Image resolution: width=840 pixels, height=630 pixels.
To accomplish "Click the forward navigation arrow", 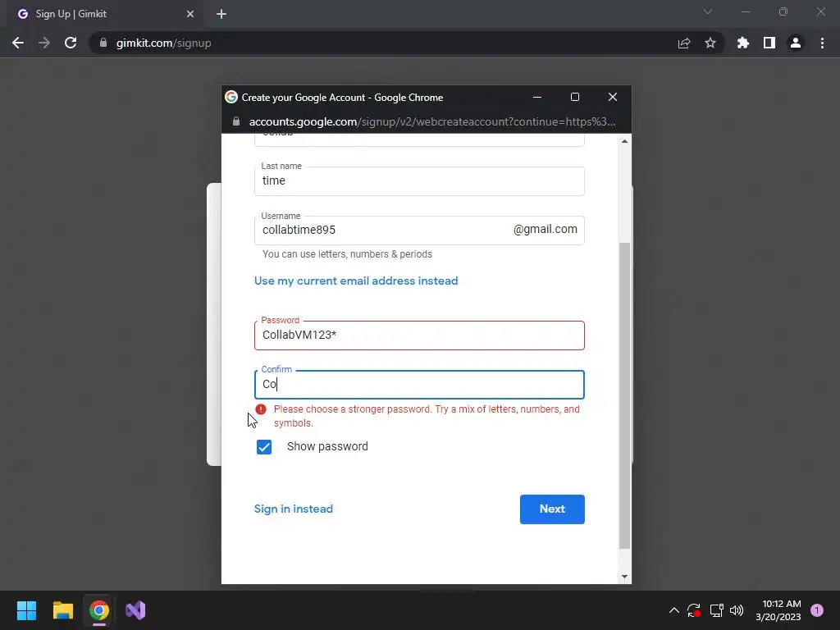I will 44,43.
